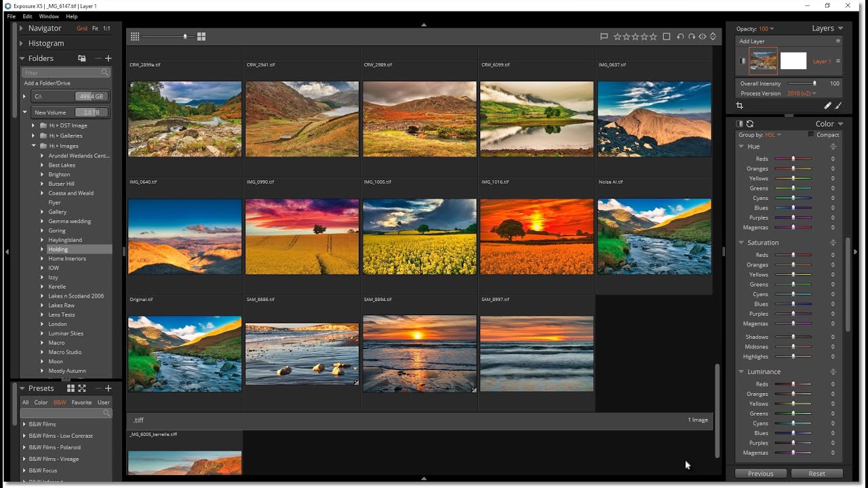Viewport: 868px width, 488px height.
Task: Adjust the thumbnail size slider
Action: click(167, 37)
